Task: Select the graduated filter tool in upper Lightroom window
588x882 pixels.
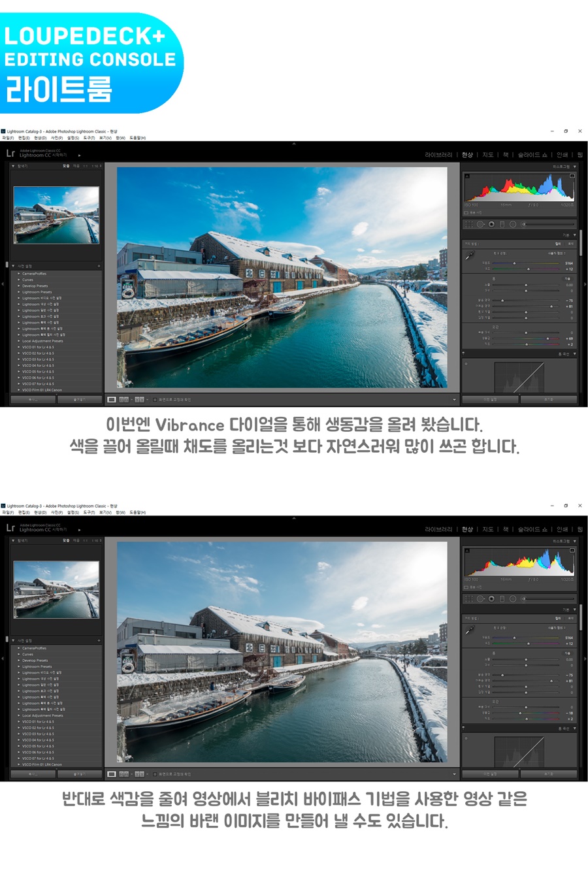Action: tap(502, 224)
